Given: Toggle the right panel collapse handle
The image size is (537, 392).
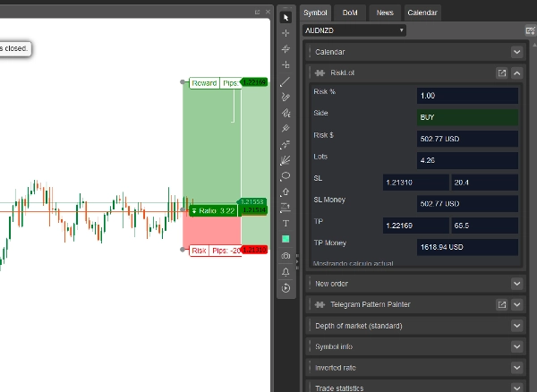Looking at the screenshot, I should pyautogui.click(x=297, y=261).
